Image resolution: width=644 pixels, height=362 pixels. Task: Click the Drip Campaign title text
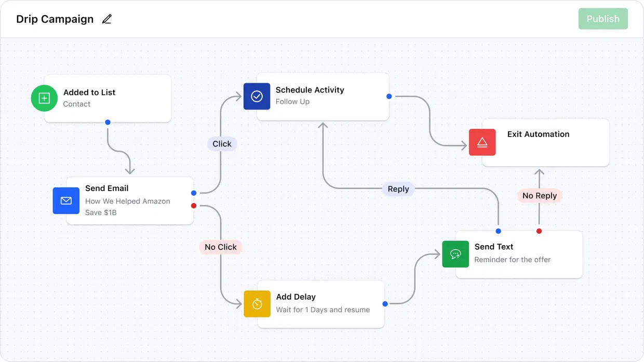(x=53, y=19)
